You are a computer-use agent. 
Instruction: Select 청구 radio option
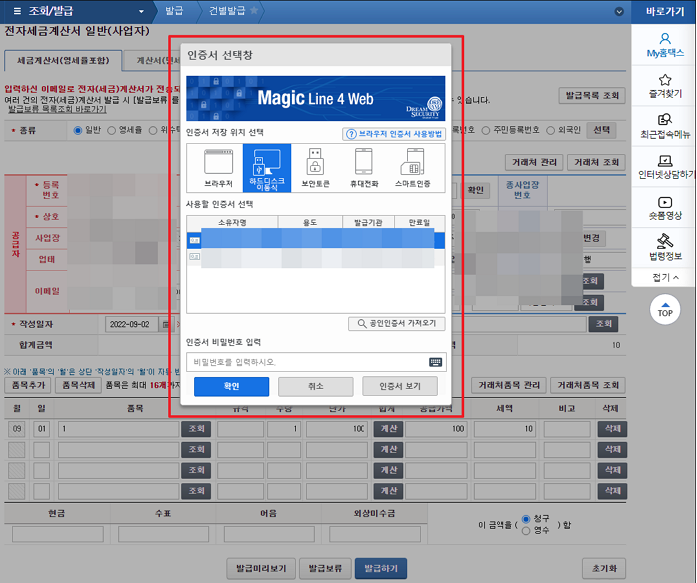click(526, 519)
